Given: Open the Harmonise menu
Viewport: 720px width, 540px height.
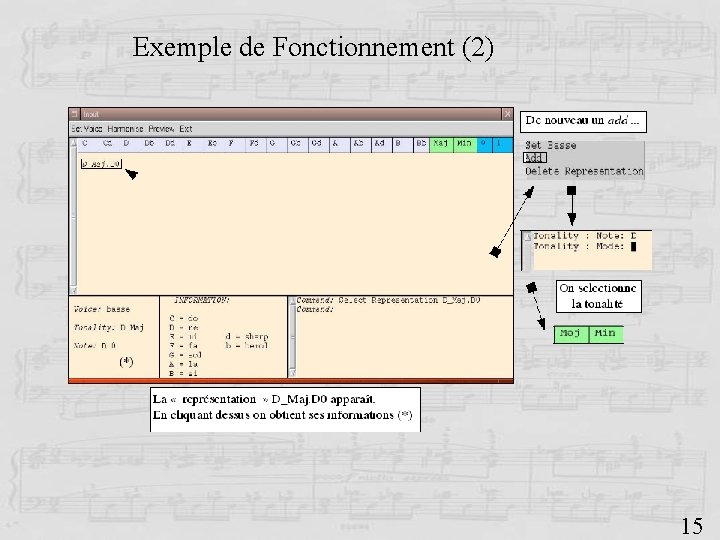Looking at the screenshot, I should 125,129.
